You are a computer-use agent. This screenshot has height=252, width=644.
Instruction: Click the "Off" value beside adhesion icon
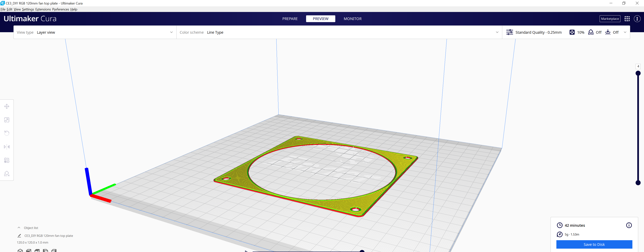click(x=616, y=32)
